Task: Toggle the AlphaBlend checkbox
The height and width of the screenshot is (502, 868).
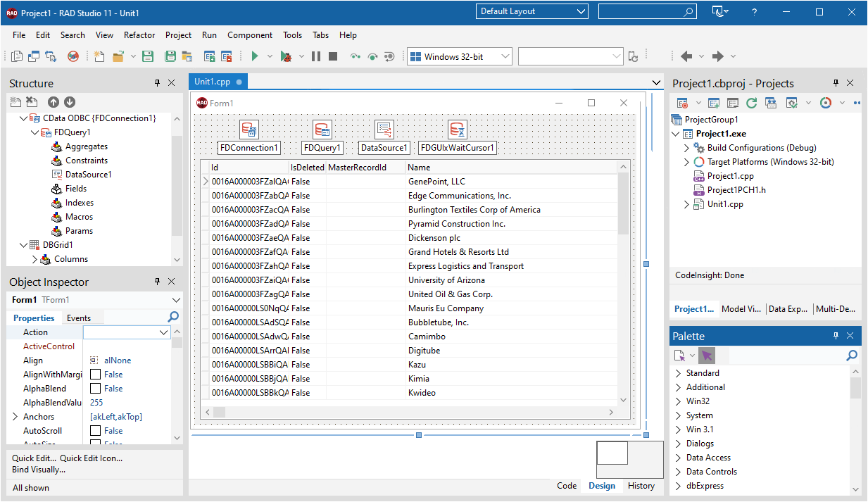Action: tap(95, 389)
